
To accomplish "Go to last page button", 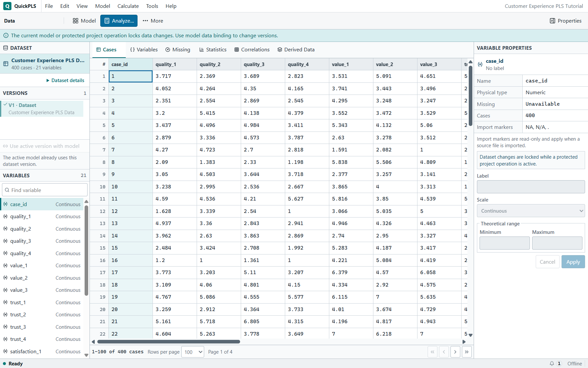I will tap(467, 352).
